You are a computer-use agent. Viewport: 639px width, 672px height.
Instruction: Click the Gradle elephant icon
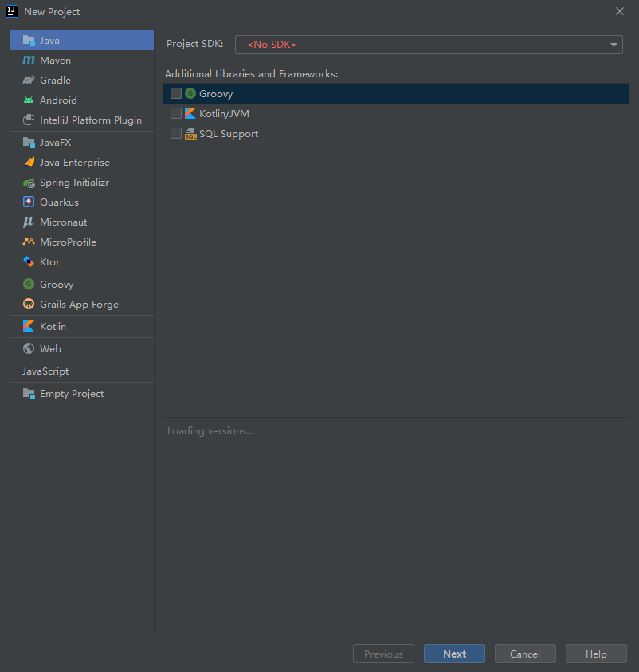(29, 81)
